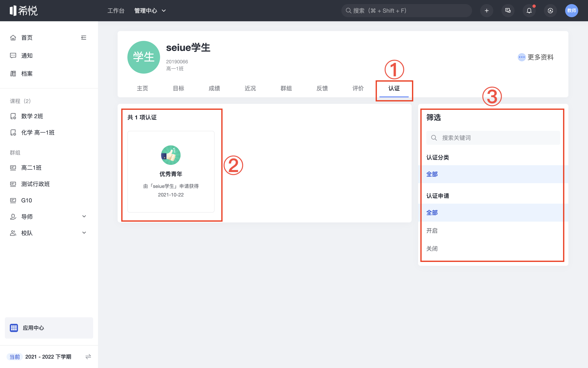Click the 化学 高一1班 course icon
The height and width of the screenshot is (368, 588).
click(x=13, y=133)
